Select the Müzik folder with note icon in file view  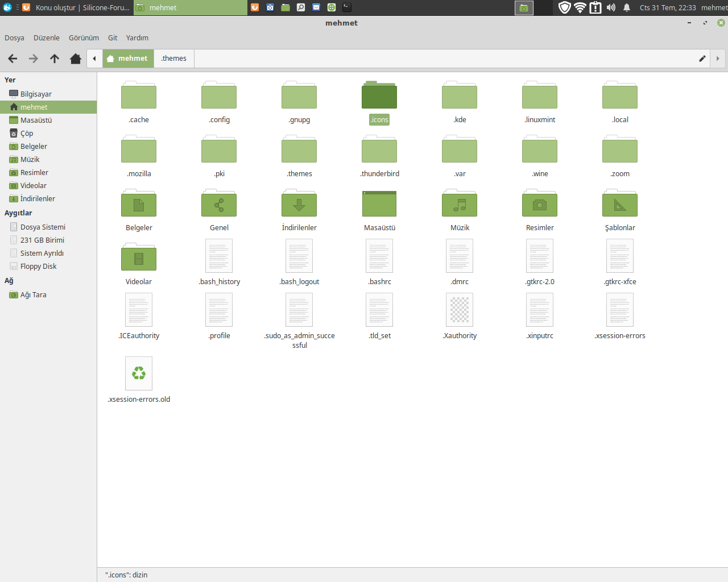click(x=460, y=203)
